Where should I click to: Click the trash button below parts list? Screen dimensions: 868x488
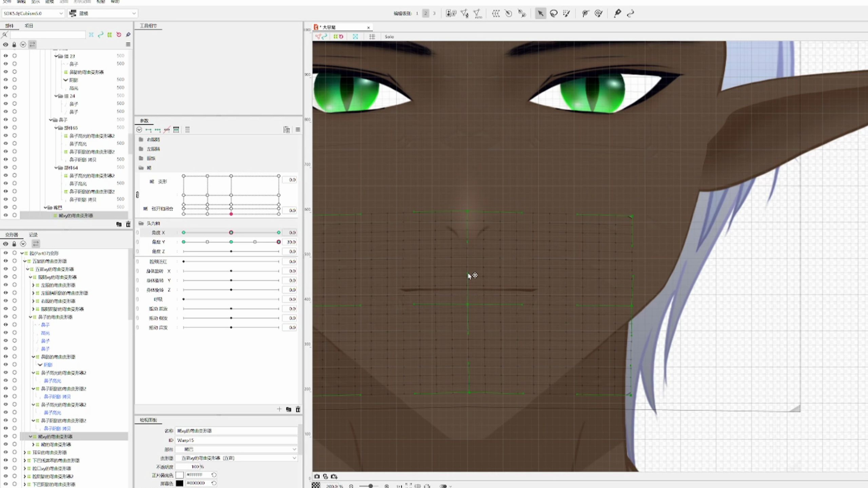click(x=128, y=224)
